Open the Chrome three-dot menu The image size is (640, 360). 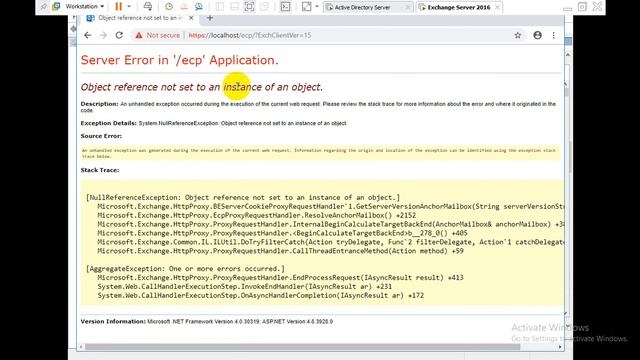[553, 36]
